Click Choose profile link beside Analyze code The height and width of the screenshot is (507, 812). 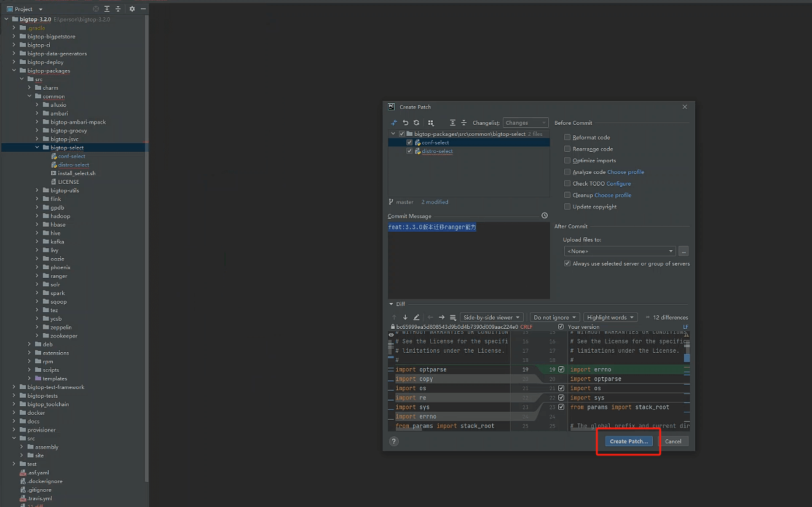626,172
